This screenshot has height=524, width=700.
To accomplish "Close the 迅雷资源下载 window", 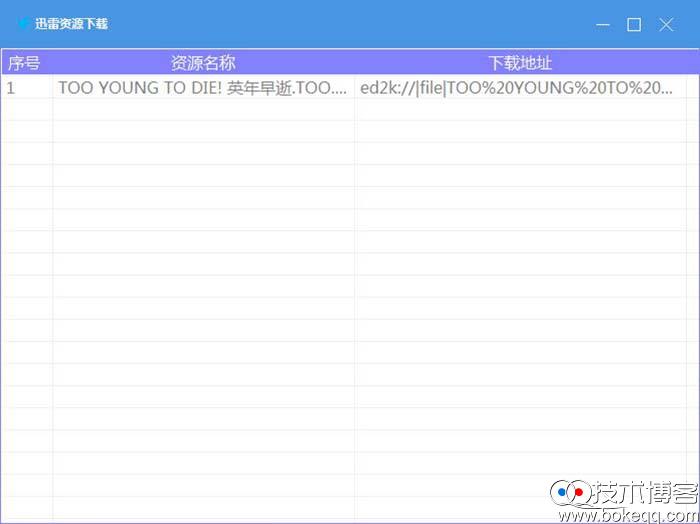I will click(666, 25).
